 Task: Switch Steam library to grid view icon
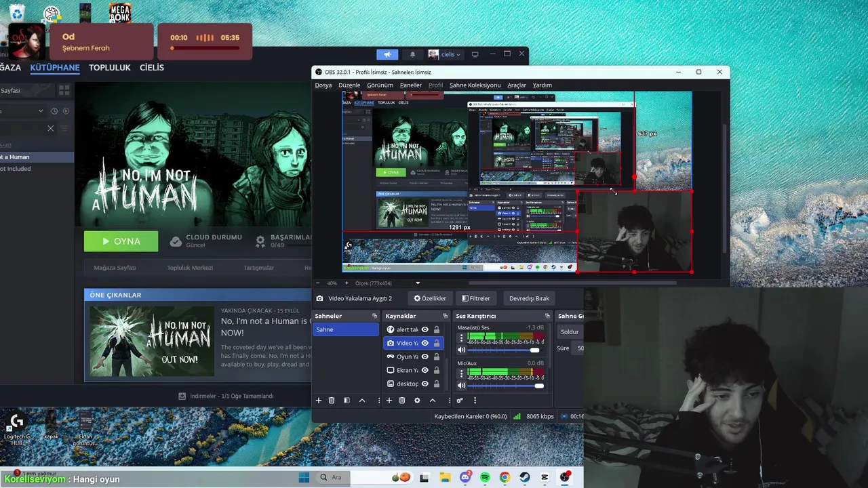[x=64, y=90]
